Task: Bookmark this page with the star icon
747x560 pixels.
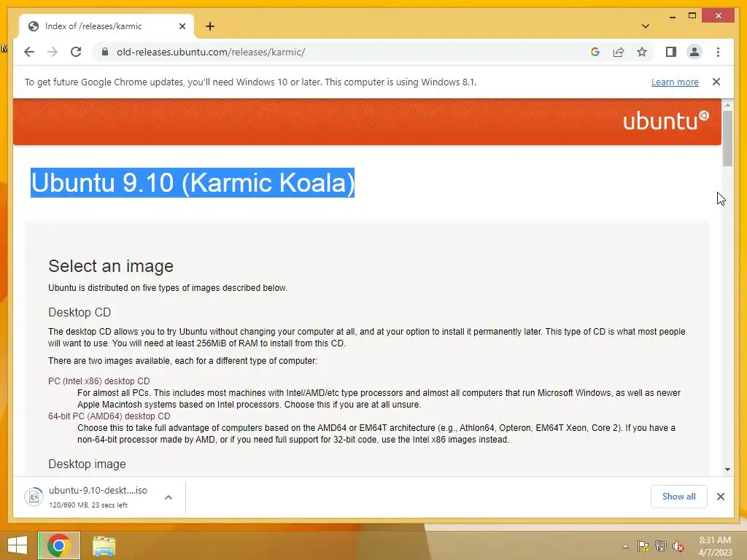Action: click(x=642, y=52)
